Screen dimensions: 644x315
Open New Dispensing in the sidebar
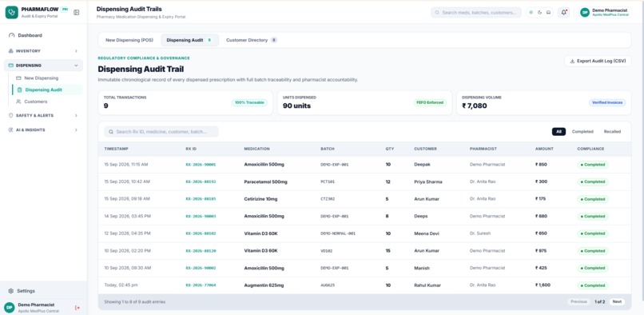point(48,78)
